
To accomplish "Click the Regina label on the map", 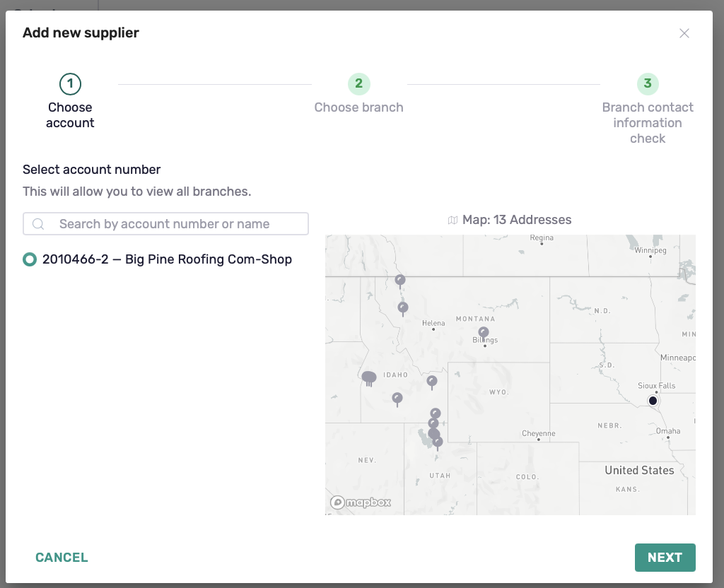I will 541,237.
